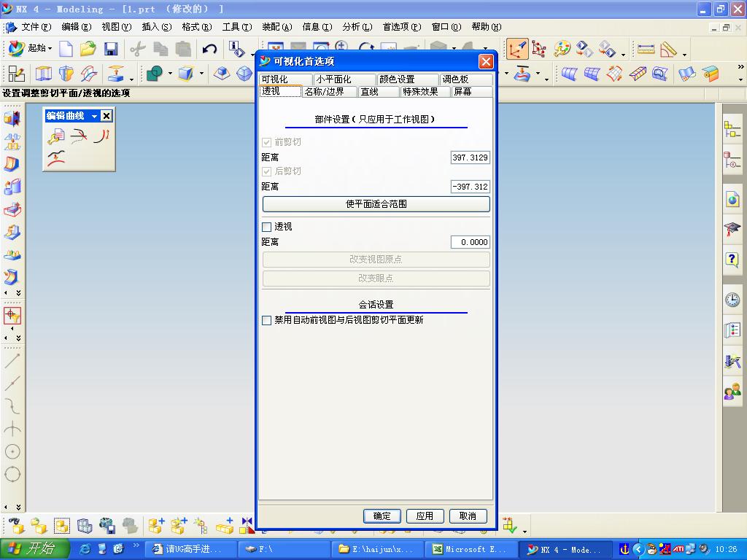Click the line tool icon on left sidebar
The image size is (747, 560).
point(12,360)
